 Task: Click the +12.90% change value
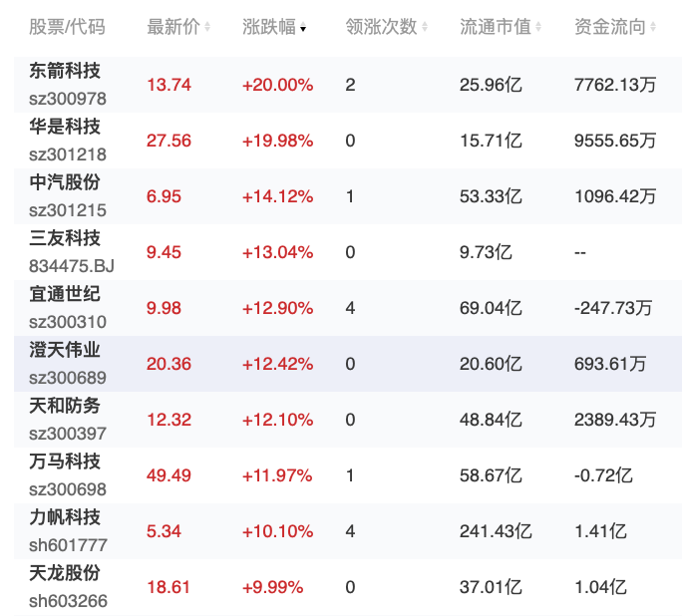[277, 308]
